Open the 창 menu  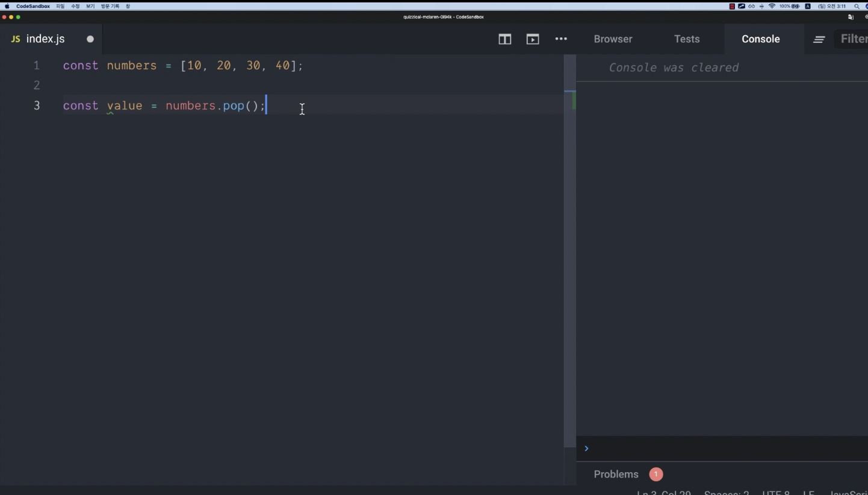point(128,6)
